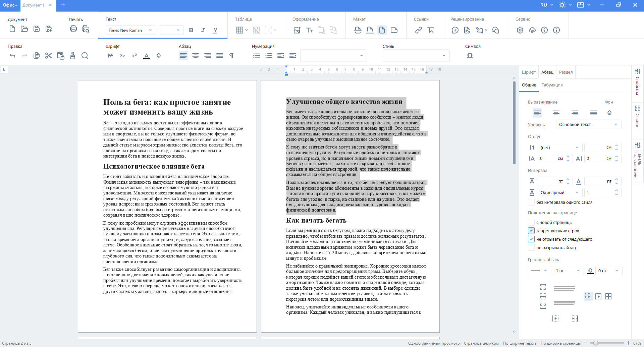The height and width of the screenshot is (347, 644).
Task: Switch to the 'Шрифт' panel tab
Action: 529,72
